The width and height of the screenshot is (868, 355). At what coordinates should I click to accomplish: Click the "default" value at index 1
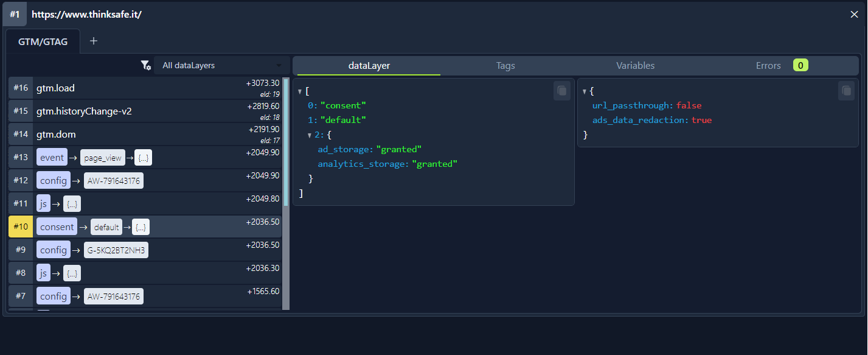pos(343,120)
